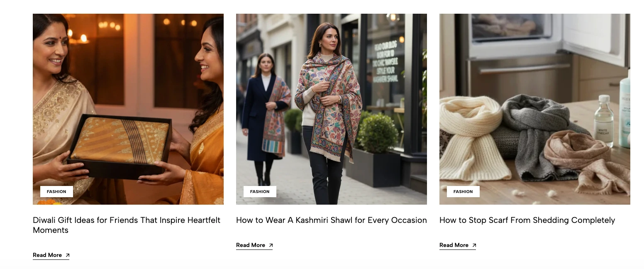Select the FASHION tag on Kashmiri shawl image
This screenshot has width=644, height=269.
pos(260,192)
